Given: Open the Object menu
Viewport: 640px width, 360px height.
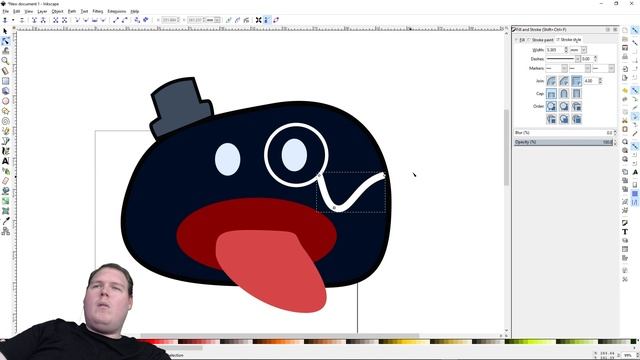Looking at the screenshot, I should [57, 11].
